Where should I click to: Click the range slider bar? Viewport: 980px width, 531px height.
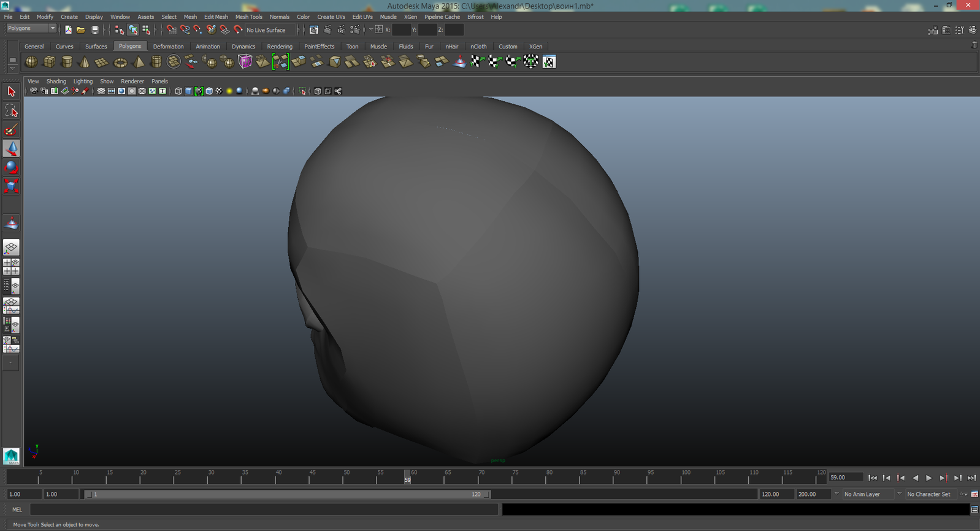[x=287, y=494]
